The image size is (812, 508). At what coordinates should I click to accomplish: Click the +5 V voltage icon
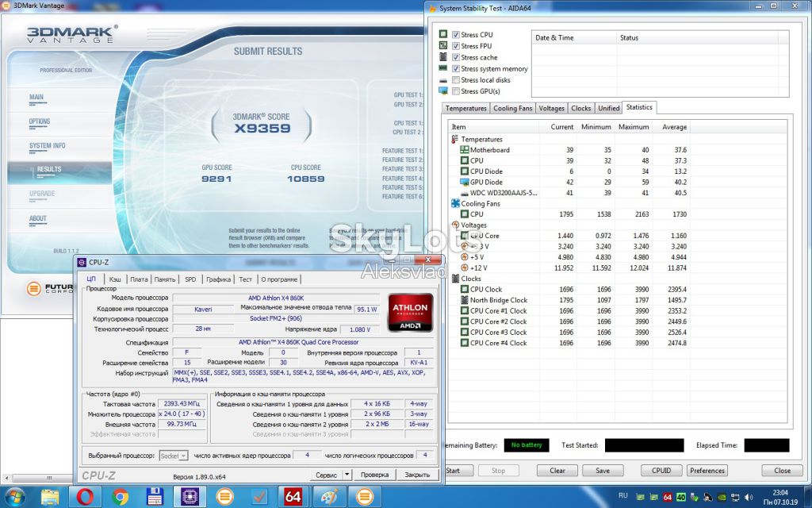(x=465, y=257)
